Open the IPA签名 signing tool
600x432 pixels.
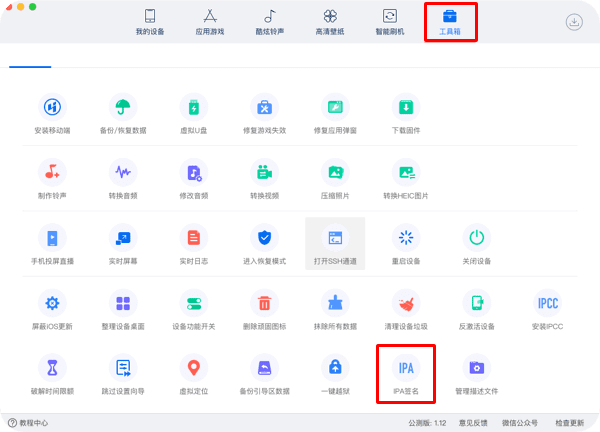pos(406,368)
